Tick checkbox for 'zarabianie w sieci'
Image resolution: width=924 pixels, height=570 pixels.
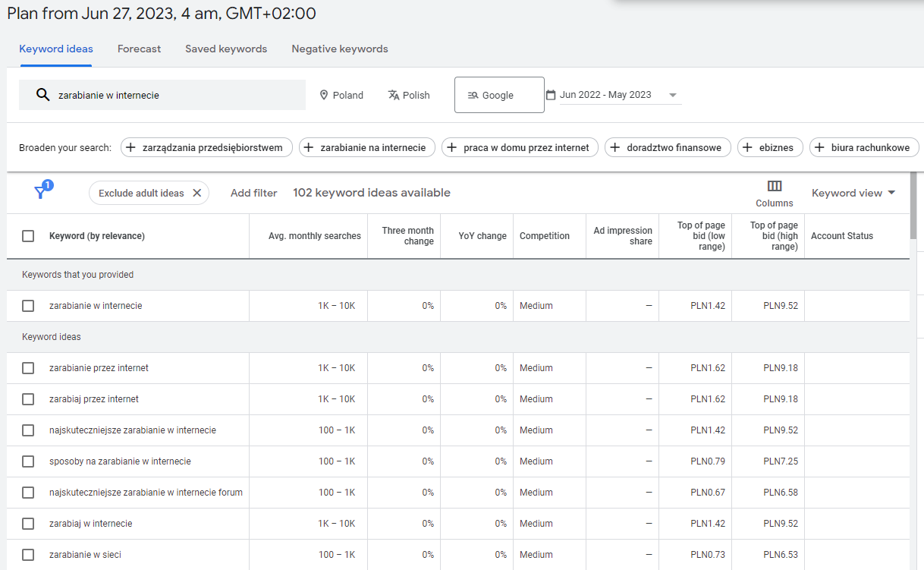tap(28, 555)
